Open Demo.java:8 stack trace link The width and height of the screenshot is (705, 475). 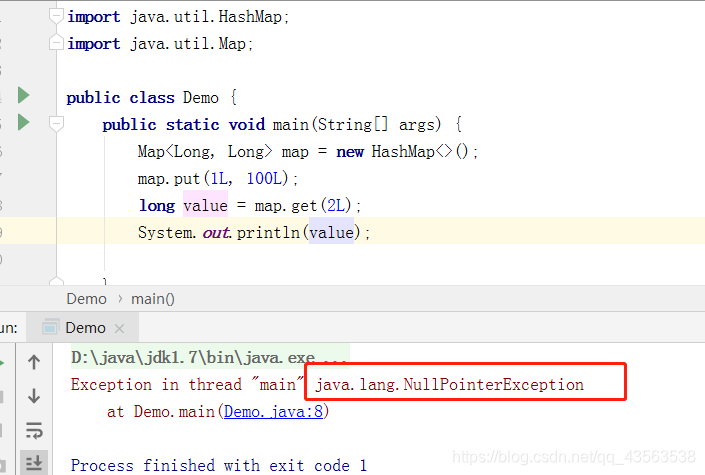point(273,411)
